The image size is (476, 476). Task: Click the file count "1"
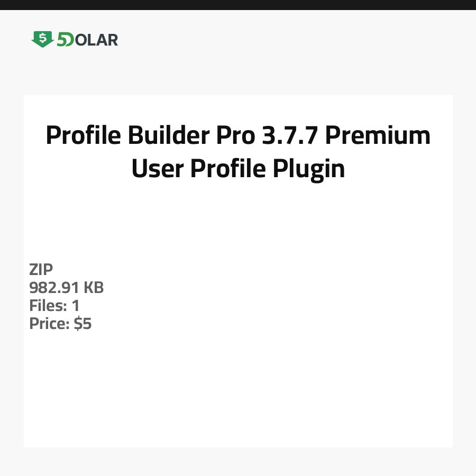pos(76,306)
